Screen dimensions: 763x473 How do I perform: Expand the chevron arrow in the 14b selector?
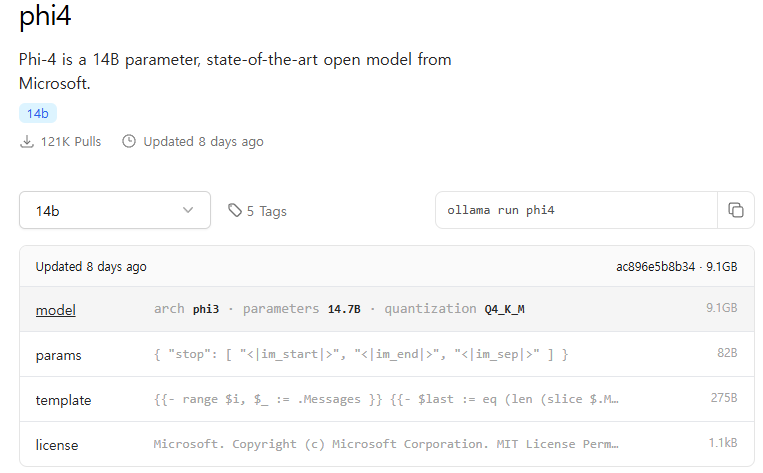point(188,211)
